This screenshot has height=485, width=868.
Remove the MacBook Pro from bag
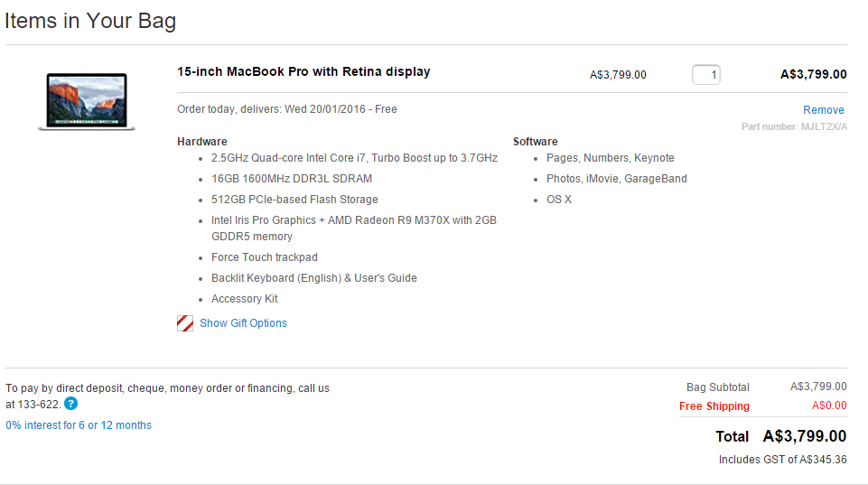point(823,109)
